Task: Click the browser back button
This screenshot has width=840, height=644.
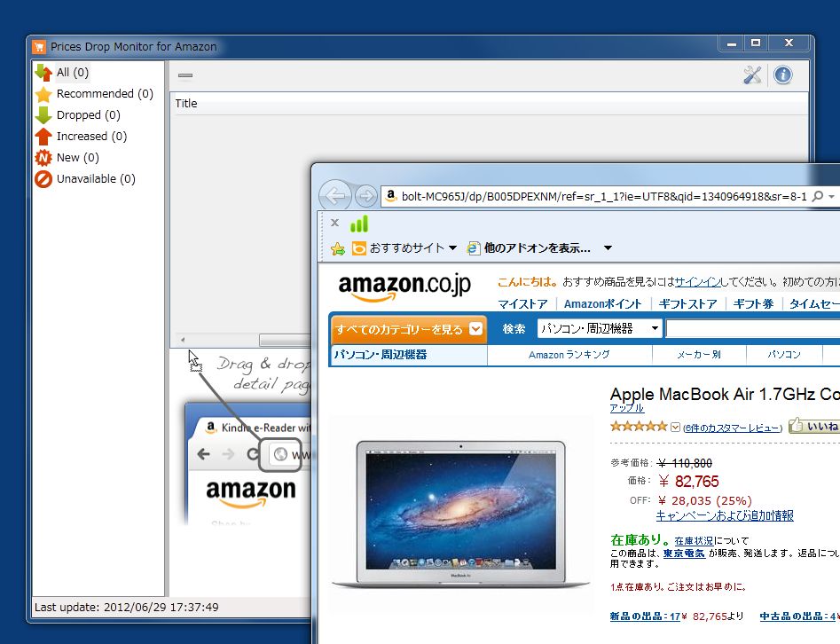Action: [x=335, y=196]
